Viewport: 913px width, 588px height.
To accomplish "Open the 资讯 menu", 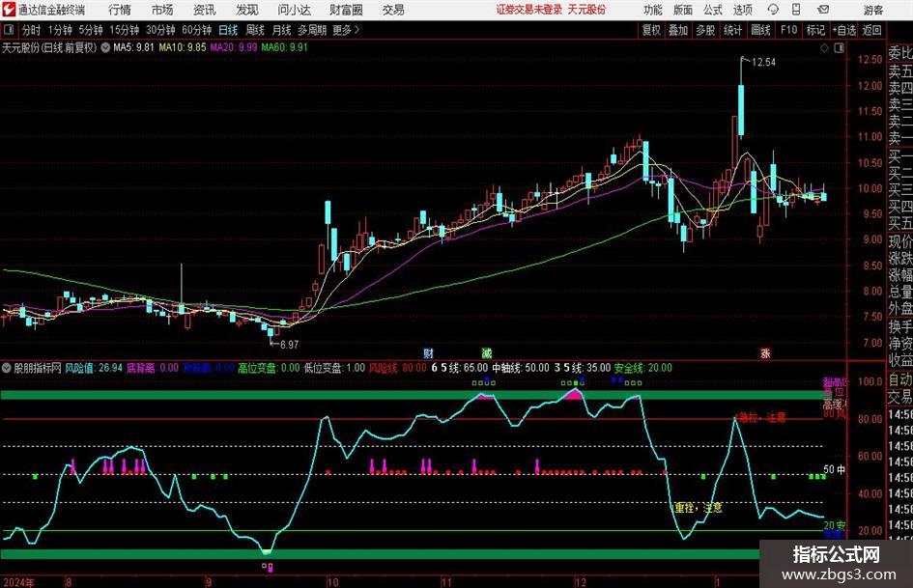I will pos(205,10).
